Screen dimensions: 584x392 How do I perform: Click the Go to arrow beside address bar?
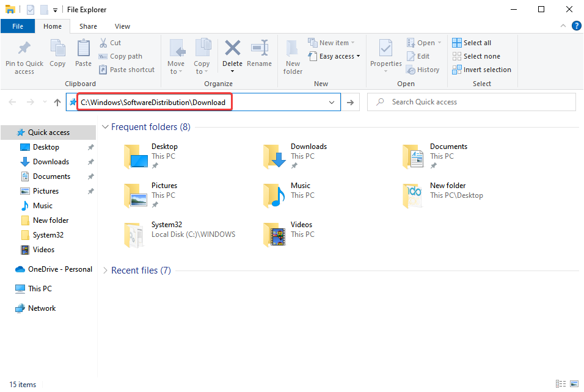point(350,102)
